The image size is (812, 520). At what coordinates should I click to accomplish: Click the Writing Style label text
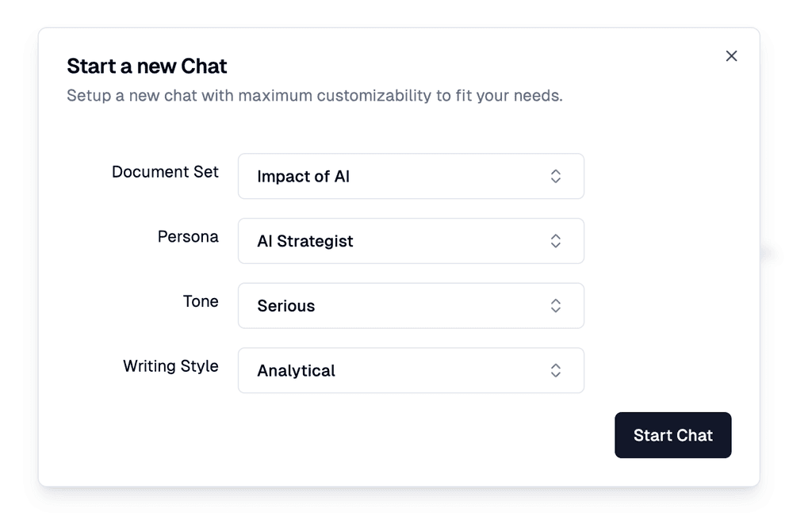tap(170, 366)
